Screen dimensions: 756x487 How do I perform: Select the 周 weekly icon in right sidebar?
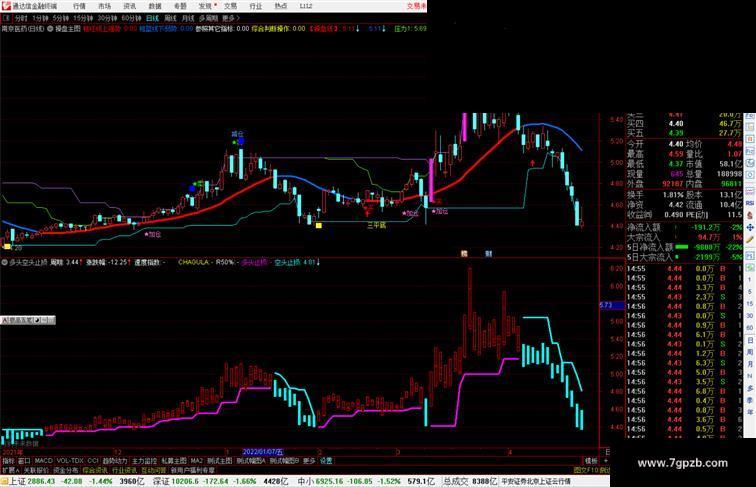750,352
